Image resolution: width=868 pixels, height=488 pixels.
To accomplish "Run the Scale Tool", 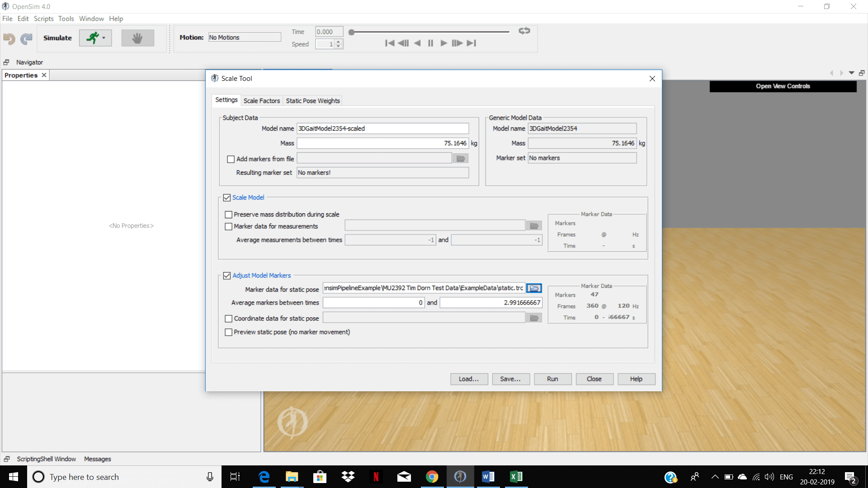I will click(552, 379).
